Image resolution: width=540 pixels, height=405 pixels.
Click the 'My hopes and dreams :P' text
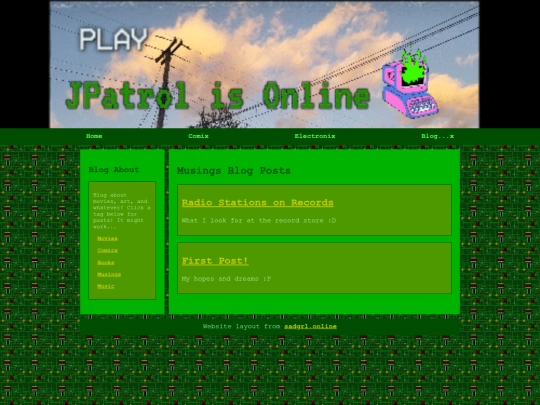coord(226,279)
